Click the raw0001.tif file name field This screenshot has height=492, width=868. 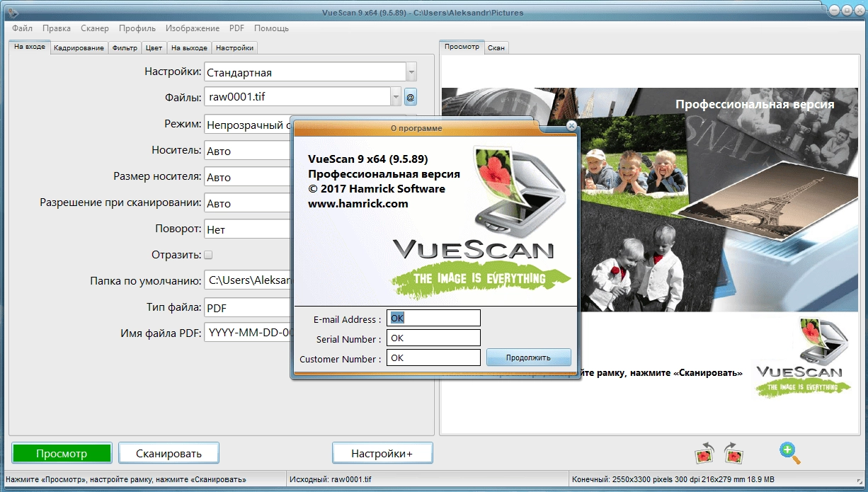tap(297, 97)
